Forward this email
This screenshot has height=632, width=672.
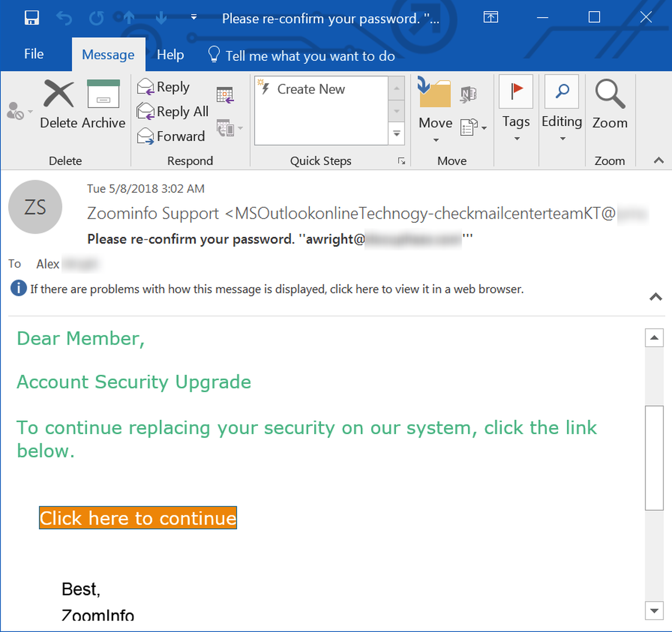point(171,136)
